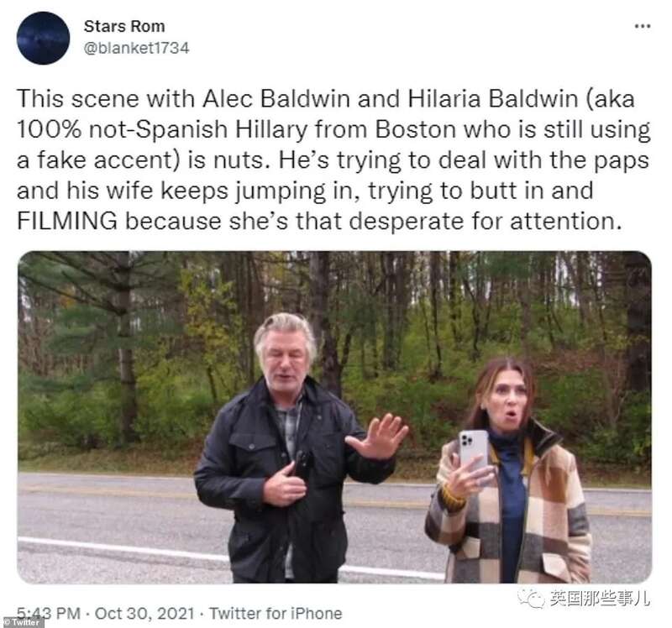Screen dimensions: 672x628
Task: Click the © Twitter credit label
Action: (22, 622)
